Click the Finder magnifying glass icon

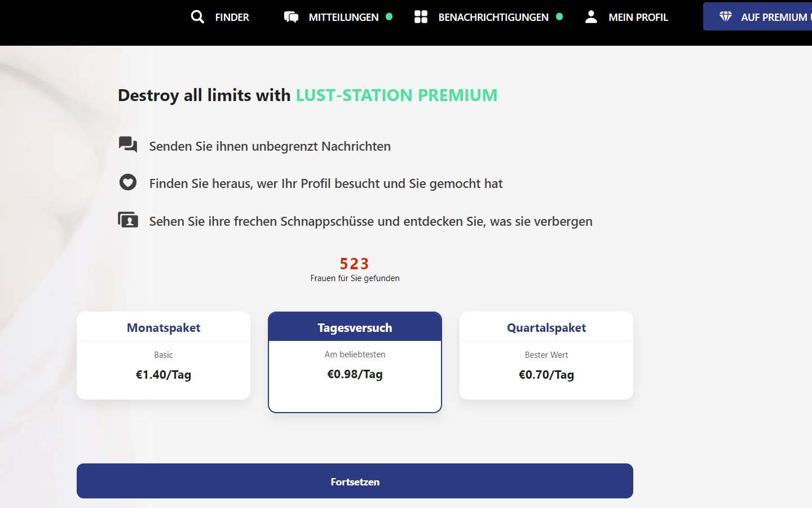[x=197, y=17]
